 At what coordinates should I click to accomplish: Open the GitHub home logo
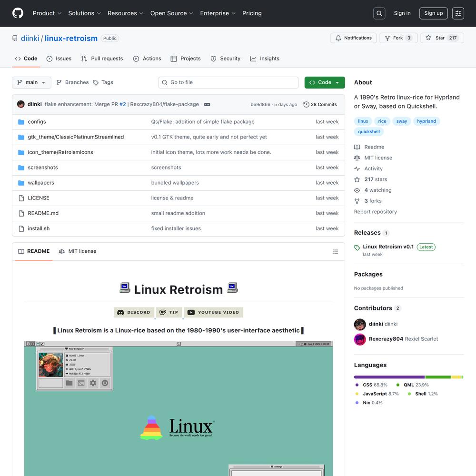(18, 13)
